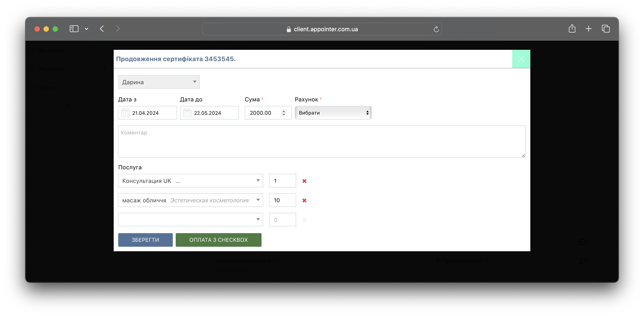Click ОПЛАТА З CHECKBOX button
This screenshot has width=644, height=316.
tap(219, 240)
